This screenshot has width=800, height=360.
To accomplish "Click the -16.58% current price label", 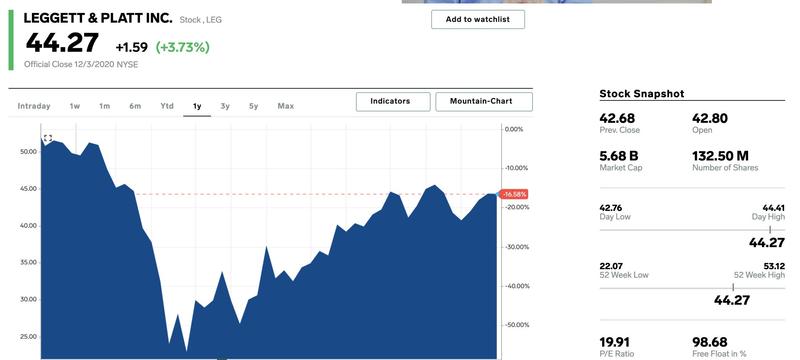I will point(514,194).
